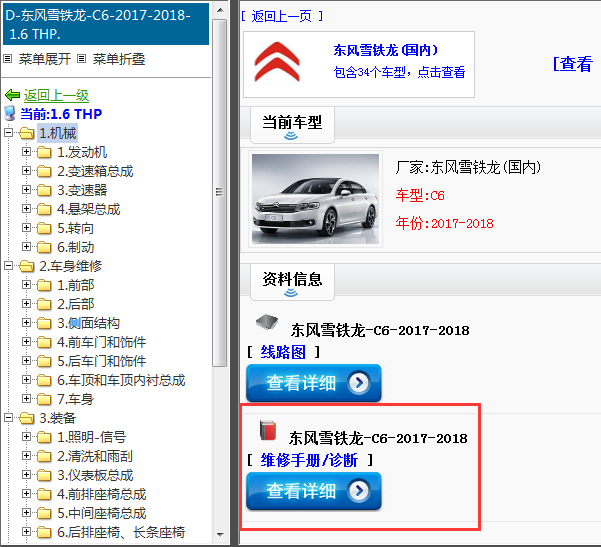Click the tree panel scroll up arrow
601x547 pixels.
coord(220,10)
